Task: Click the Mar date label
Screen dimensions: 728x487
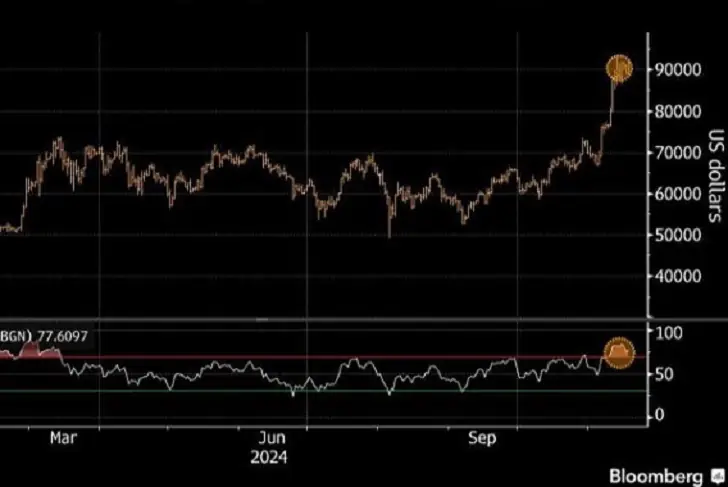Action: pos(63,437)
